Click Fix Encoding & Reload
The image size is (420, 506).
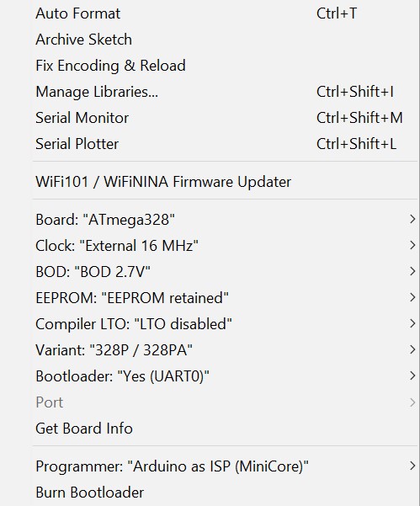[225, 66]
